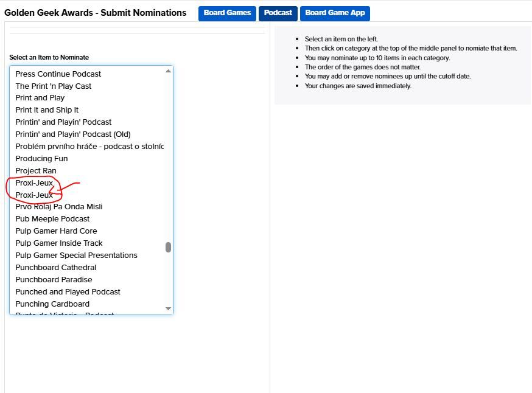Open the Board Games category tab

pyautogui.click(x=227, y=13)
